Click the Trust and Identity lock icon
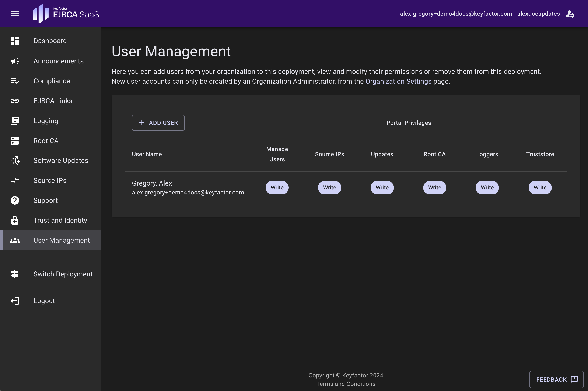Image resolution: width=588 pixels, height=391 pixels. tap(15, 220)
